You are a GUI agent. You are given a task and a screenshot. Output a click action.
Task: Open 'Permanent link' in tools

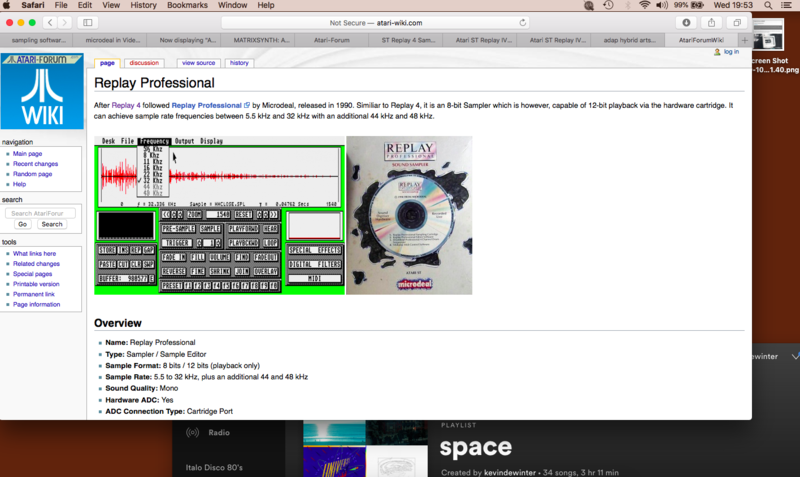point(34,294)
